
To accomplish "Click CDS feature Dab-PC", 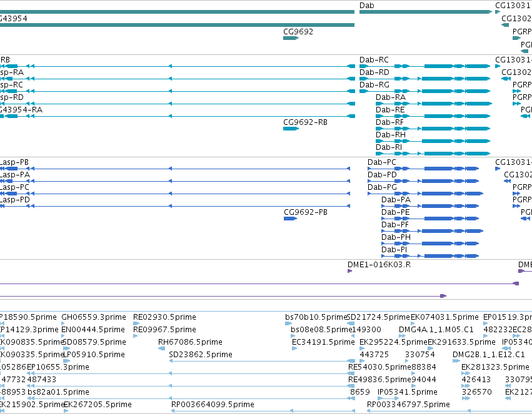I will (x=382, y=162).
